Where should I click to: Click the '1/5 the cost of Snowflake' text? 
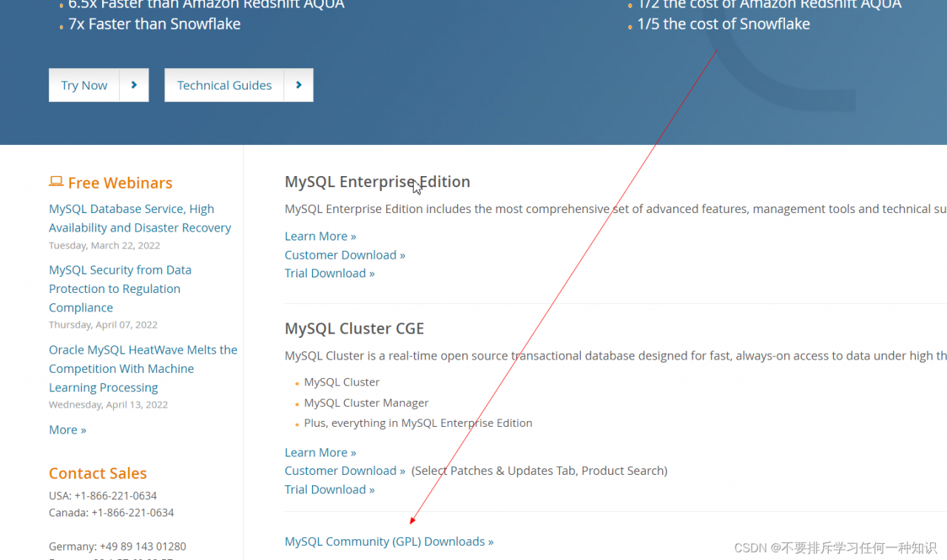724,24
